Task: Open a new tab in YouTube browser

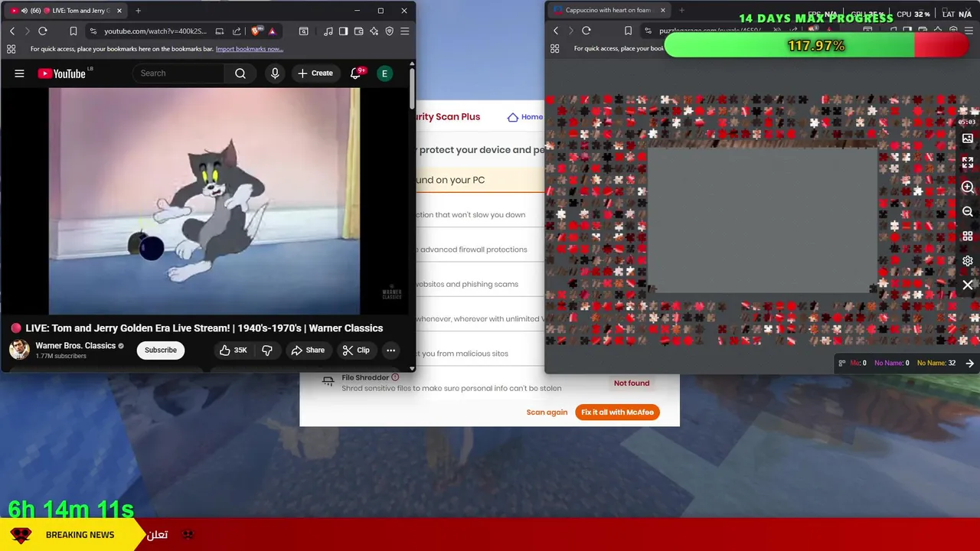Action: (138, 11)
